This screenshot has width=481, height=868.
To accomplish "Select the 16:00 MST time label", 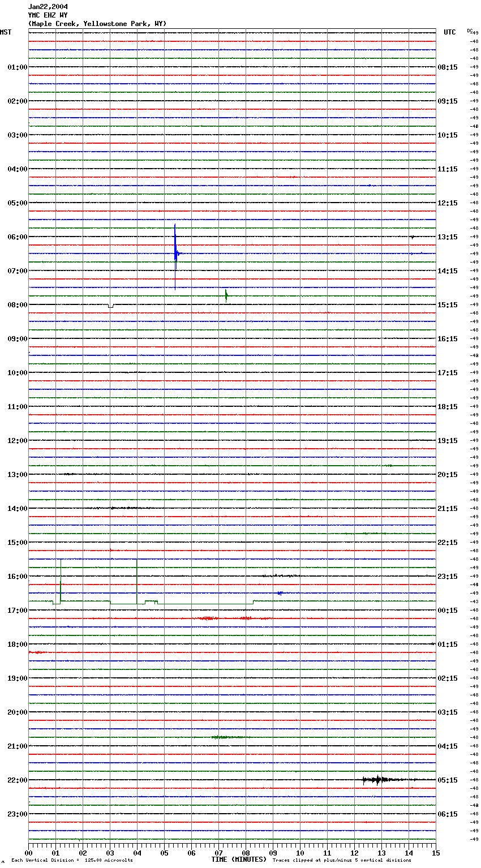I will (x=18, y=577).
